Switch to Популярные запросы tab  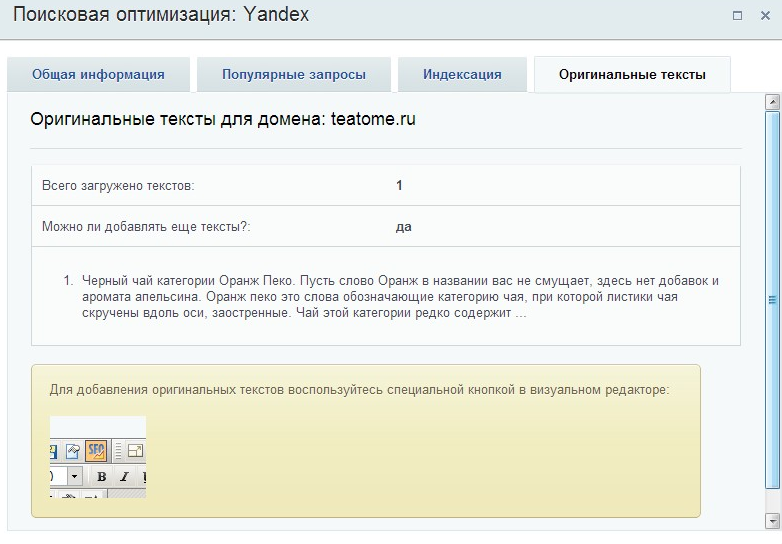point(294,74)
